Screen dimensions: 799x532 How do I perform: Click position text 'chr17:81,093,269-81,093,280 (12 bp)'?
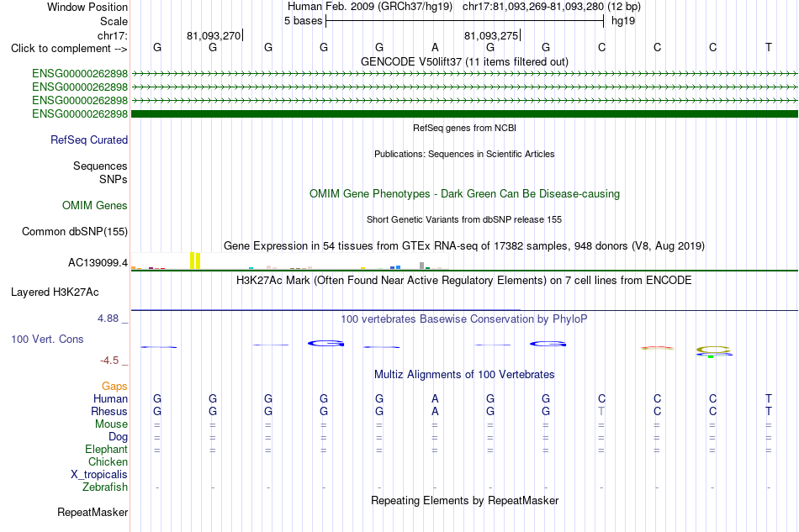552,7
